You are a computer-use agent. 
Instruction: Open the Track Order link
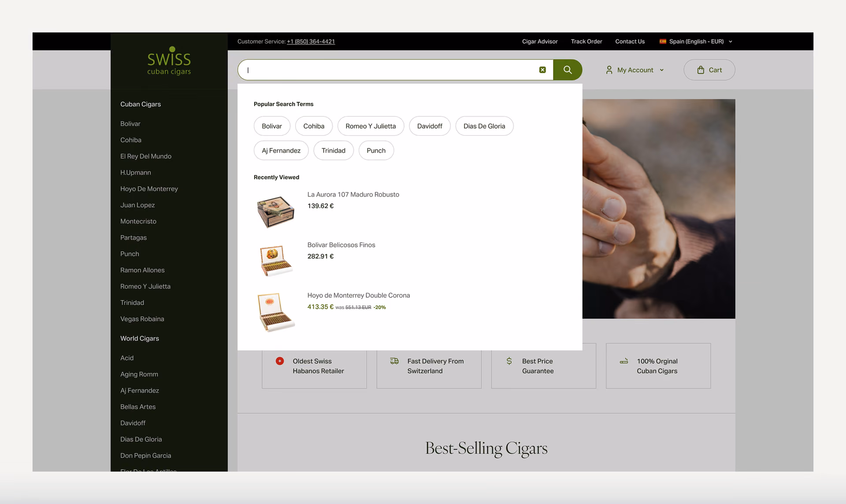point(586,41)
